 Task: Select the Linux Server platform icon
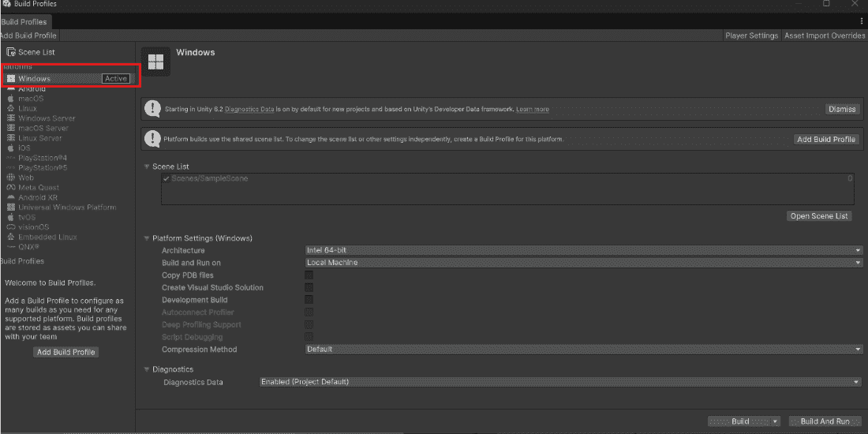[x=10, y=138]
